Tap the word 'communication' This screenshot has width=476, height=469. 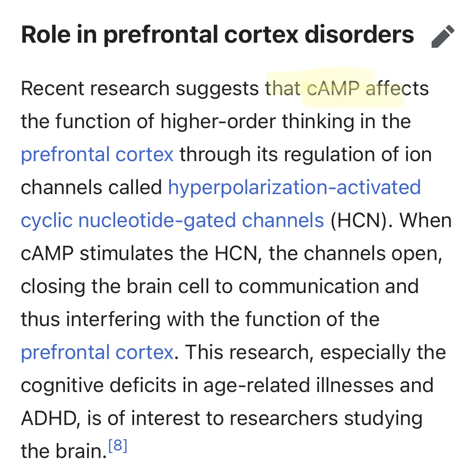point(308,286)
